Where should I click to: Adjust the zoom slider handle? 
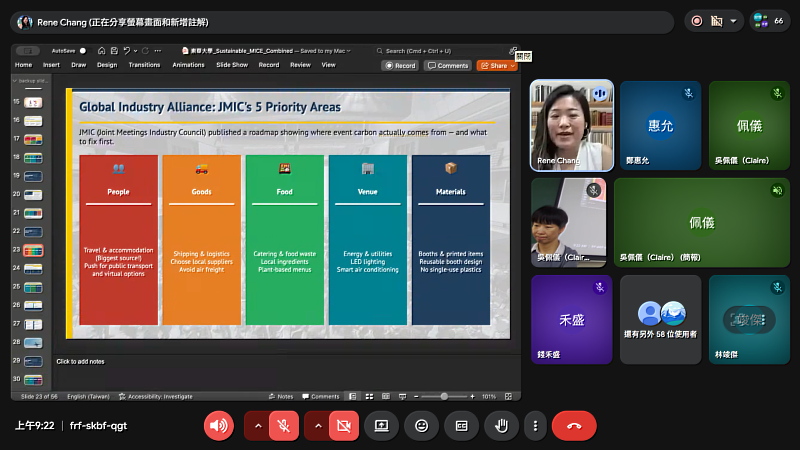[x=444, y=396]
